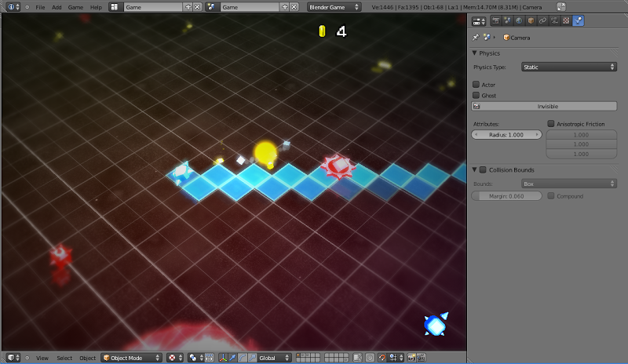The width and height of the screenshot is (628, 364).
Task: Click the Invisible button
Action: point(547,106)
